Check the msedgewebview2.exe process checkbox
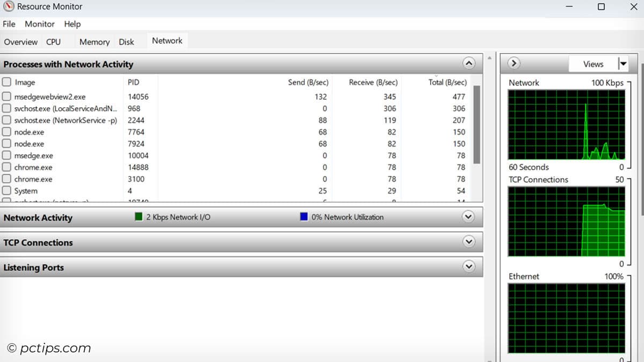The height and width of the screenshot is (362, 644). [x=6, y=97]
